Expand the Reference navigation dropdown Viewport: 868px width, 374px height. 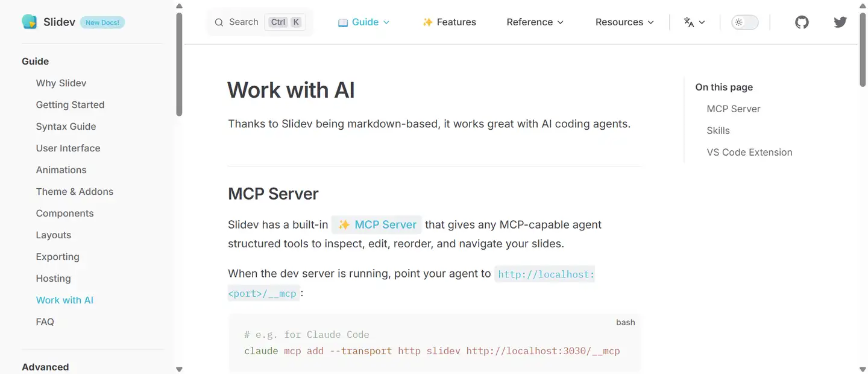[535, 22]
